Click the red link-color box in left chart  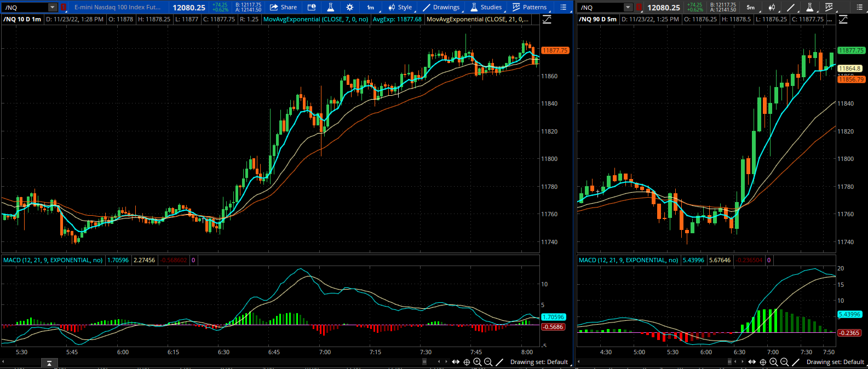(64, 8)
